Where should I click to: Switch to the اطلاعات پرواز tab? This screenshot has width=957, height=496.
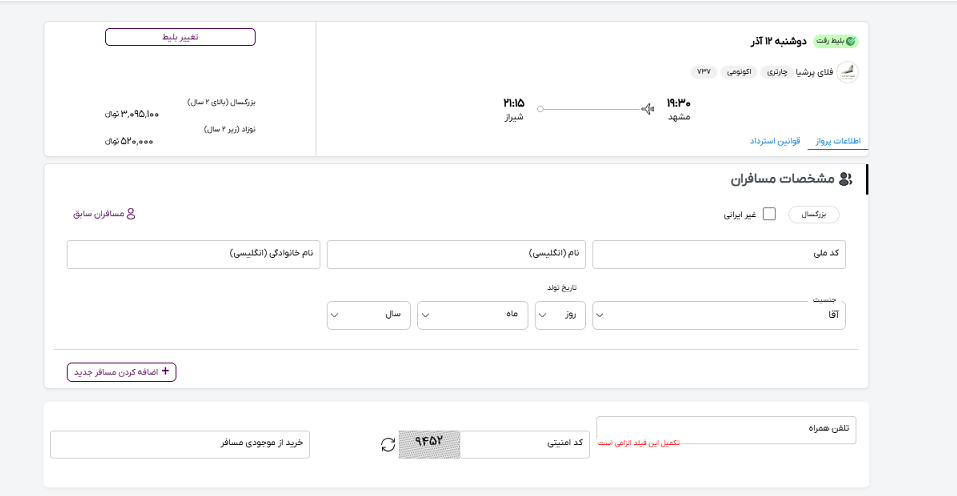pyautogui.click(x=838, y=141)
